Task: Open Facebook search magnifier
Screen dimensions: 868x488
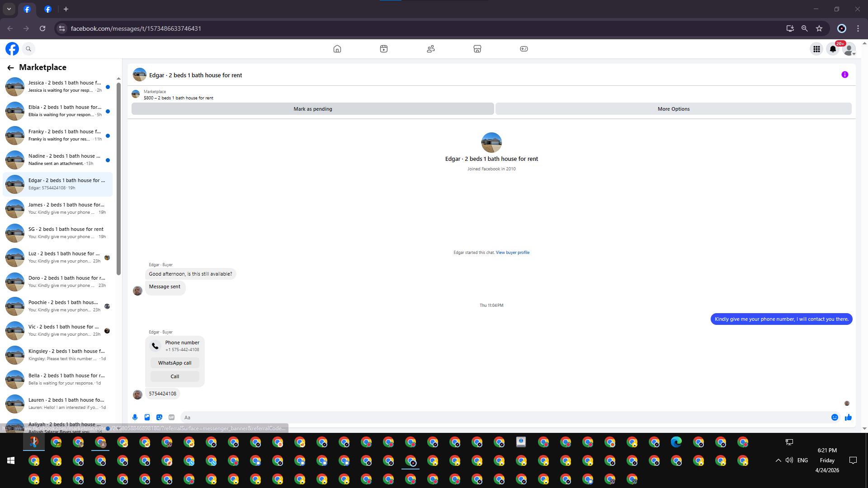Action: [x=28, y=49]
